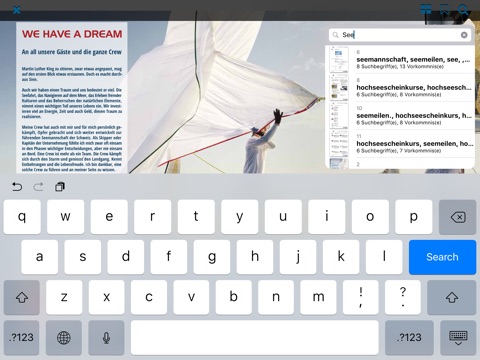The height and width of the screenshot is (360, 480).
Task: Tap the blue Search key
Action: (x=442, y=257)
